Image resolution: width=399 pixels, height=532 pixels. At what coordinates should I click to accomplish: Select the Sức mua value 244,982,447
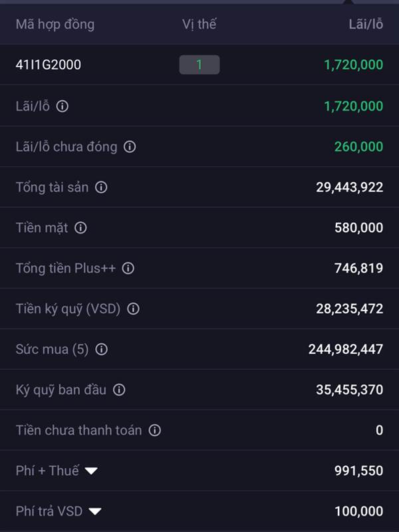346,350
